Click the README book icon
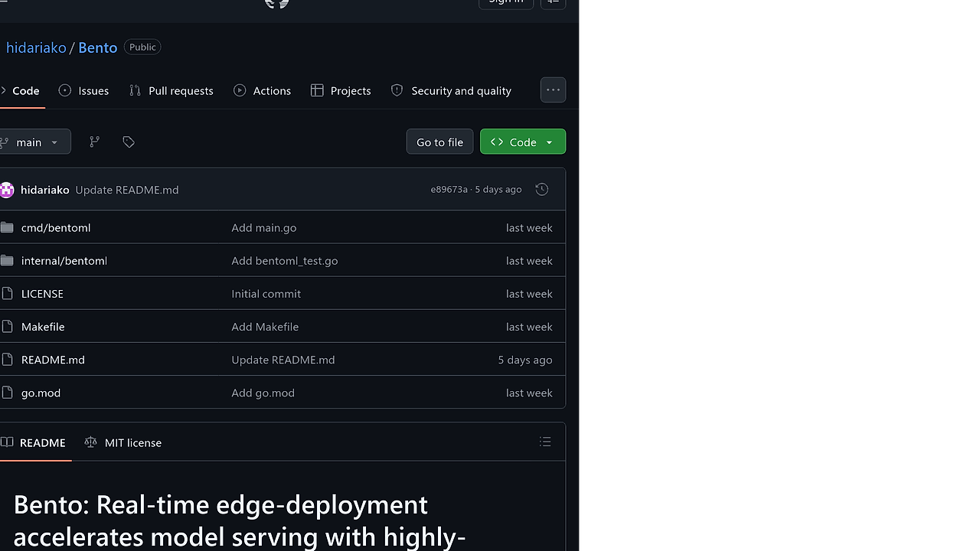This screenshot has height=551, width=980. click(x=7, y=442)
